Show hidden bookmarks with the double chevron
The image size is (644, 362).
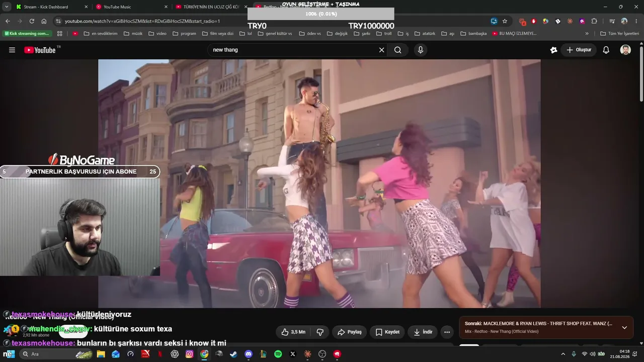pyautogui.click(x=587, y=34)
